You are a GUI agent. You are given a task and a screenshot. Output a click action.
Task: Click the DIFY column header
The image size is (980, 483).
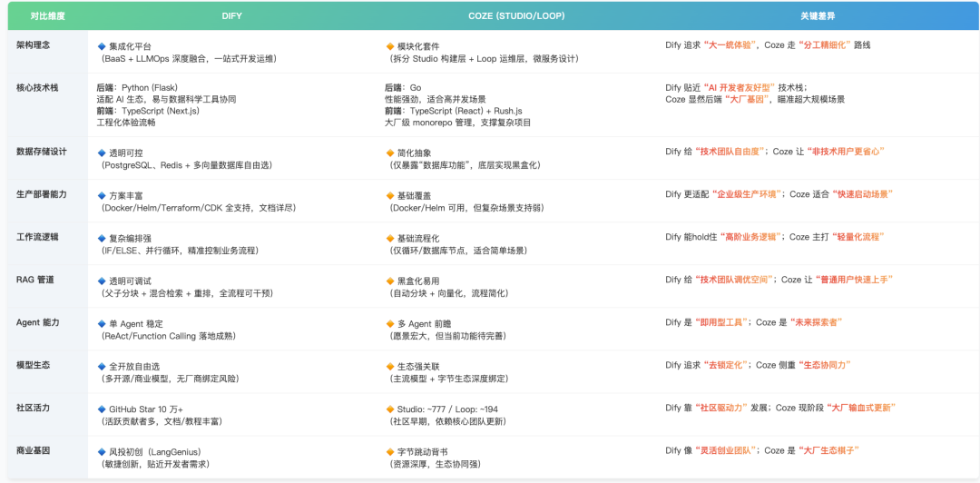click(x=231, y=15)
